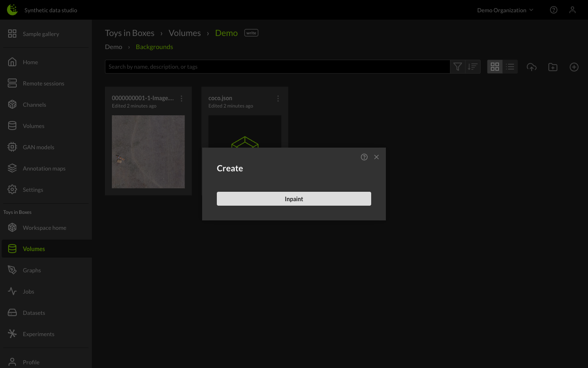Image resolution: width=588 pixels, height=368 pixels.
Task: Create a new folder using the folder icon
Action: pos(553,67)
